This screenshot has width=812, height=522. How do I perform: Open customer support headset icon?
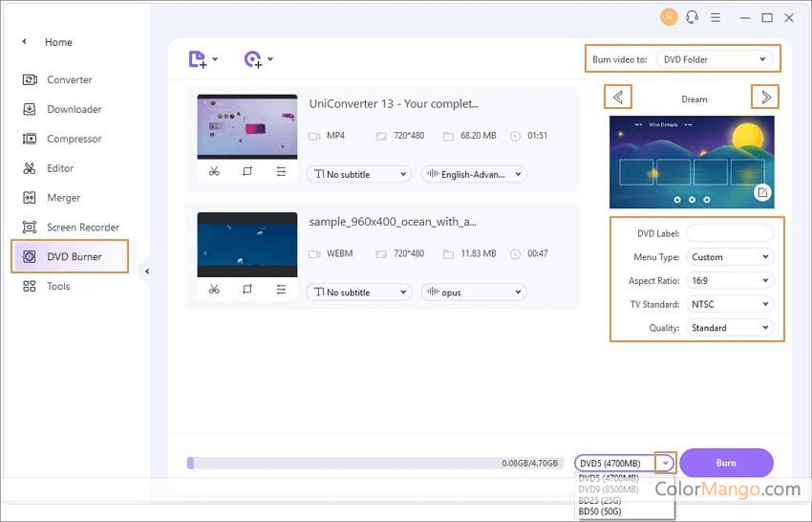click(692, 17)
